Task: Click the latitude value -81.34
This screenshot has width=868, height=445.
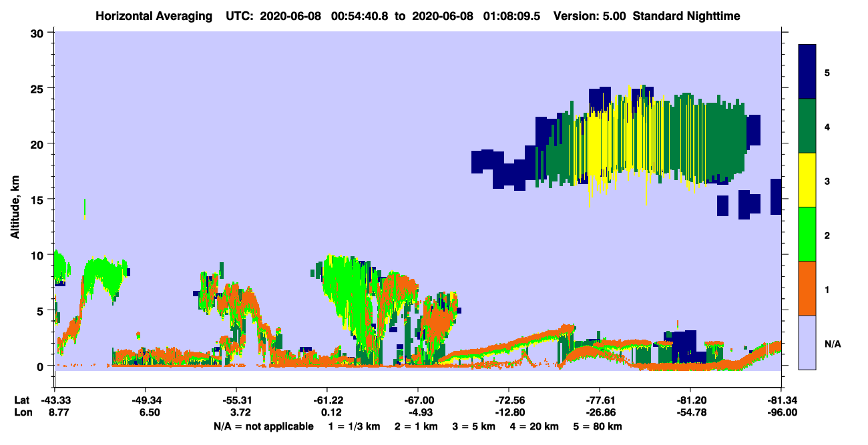Action: (x=781, y=400)
